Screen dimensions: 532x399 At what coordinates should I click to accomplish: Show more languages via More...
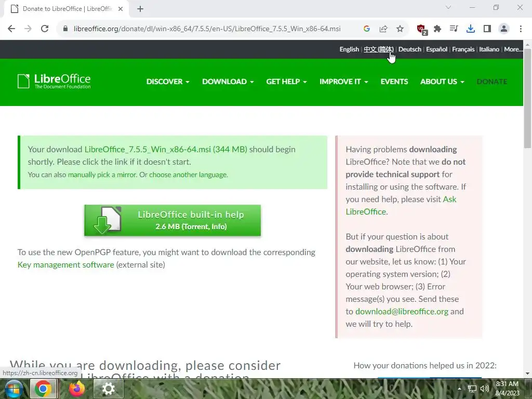click(513, 49)
